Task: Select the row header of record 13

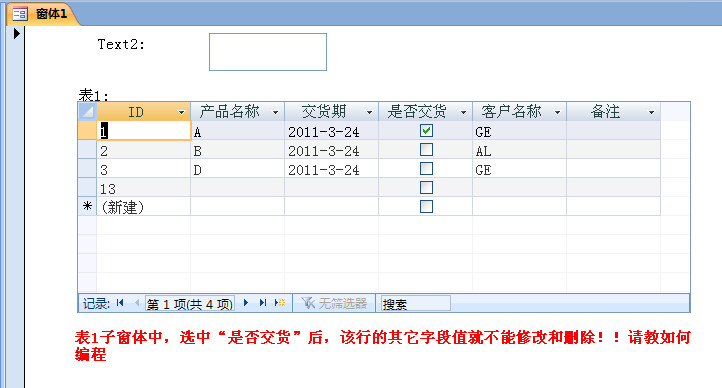Action: [87, 187]
